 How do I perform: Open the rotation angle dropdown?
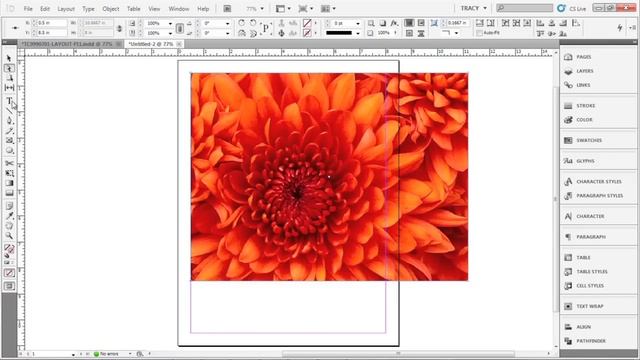coord(227,23)
